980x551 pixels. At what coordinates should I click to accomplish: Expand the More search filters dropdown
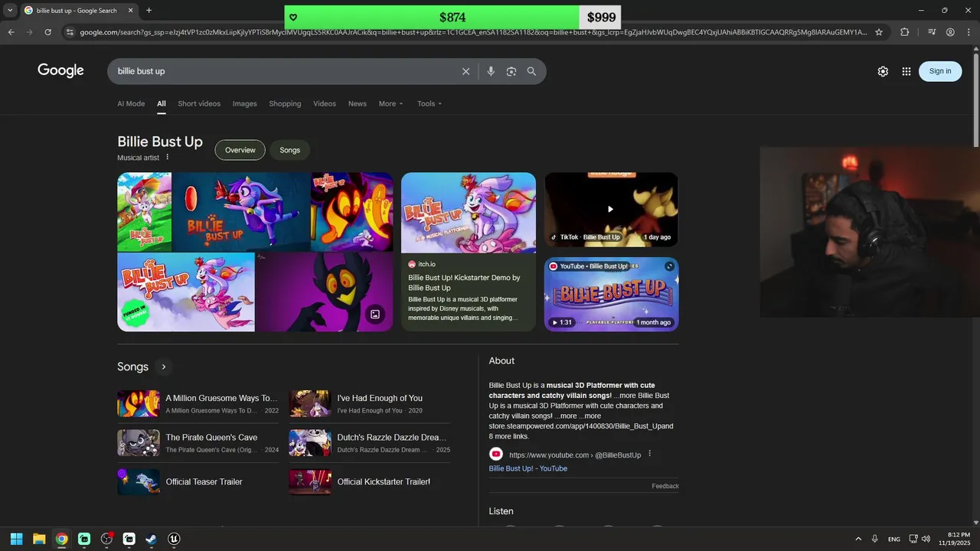390,103
